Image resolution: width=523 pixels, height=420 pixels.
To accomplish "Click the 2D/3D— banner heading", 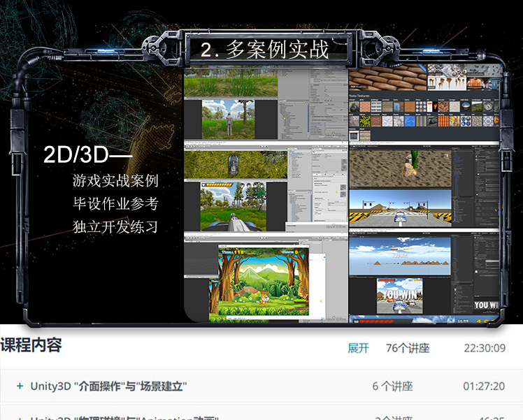I will 87,154.
